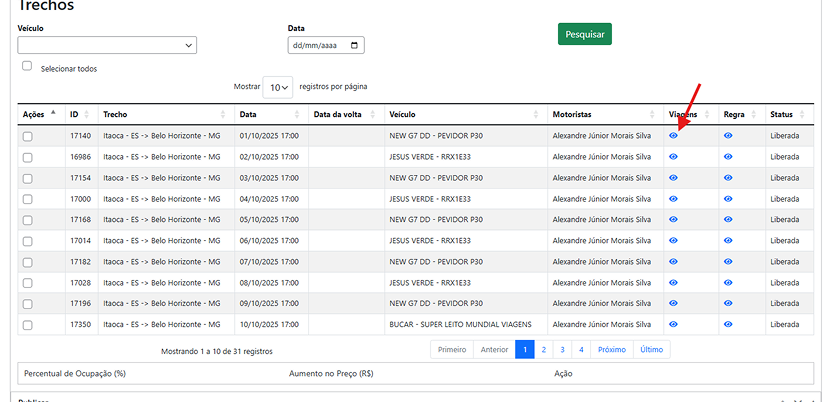Tick checkbox for row ID 17014

coord(27,241)
